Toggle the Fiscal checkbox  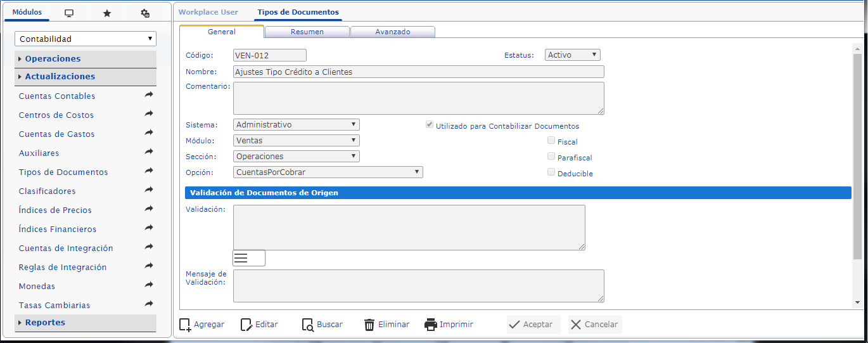pos(551,141)
